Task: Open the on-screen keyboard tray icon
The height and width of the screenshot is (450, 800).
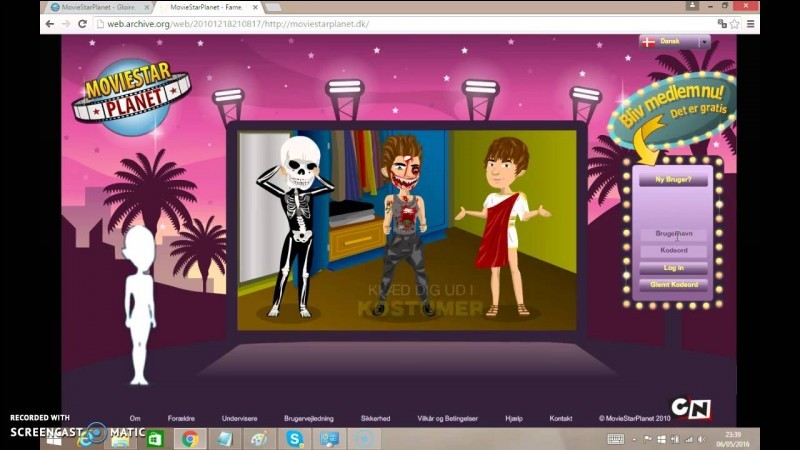Action: point(616,439)
